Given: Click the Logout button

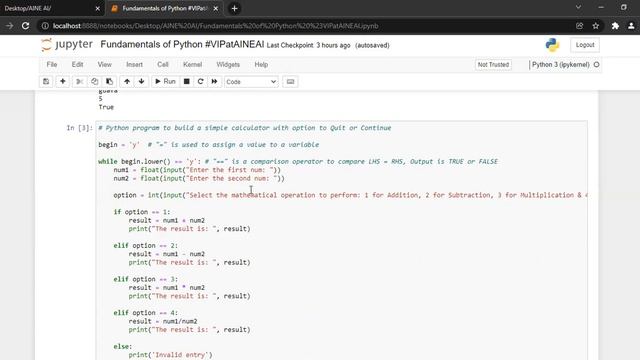Looking at the screenshot, I should click(x=585, y=45).
